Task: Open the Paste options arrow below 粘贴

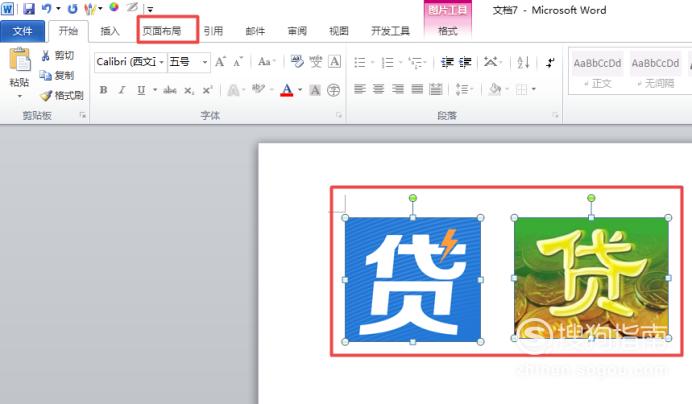Action: (19, 96)
